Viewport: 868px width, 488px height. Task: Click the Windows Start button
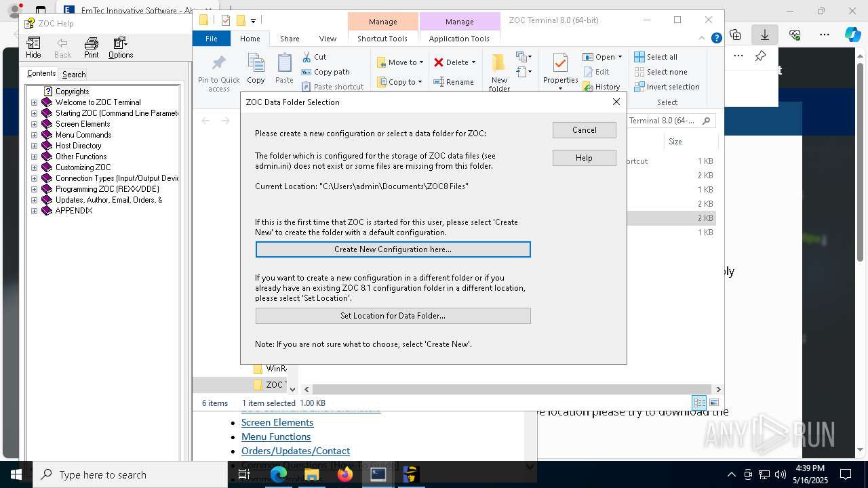[x=16, y=474]
